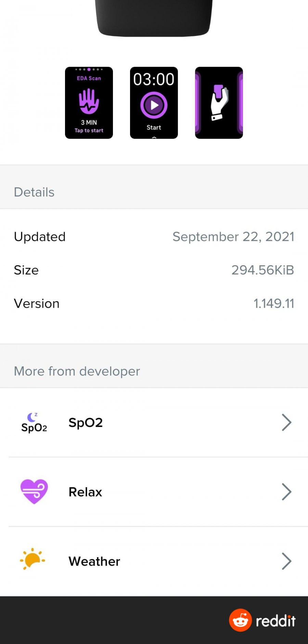Tap the black device image at top
308x644 pixels.
point(154,18)
